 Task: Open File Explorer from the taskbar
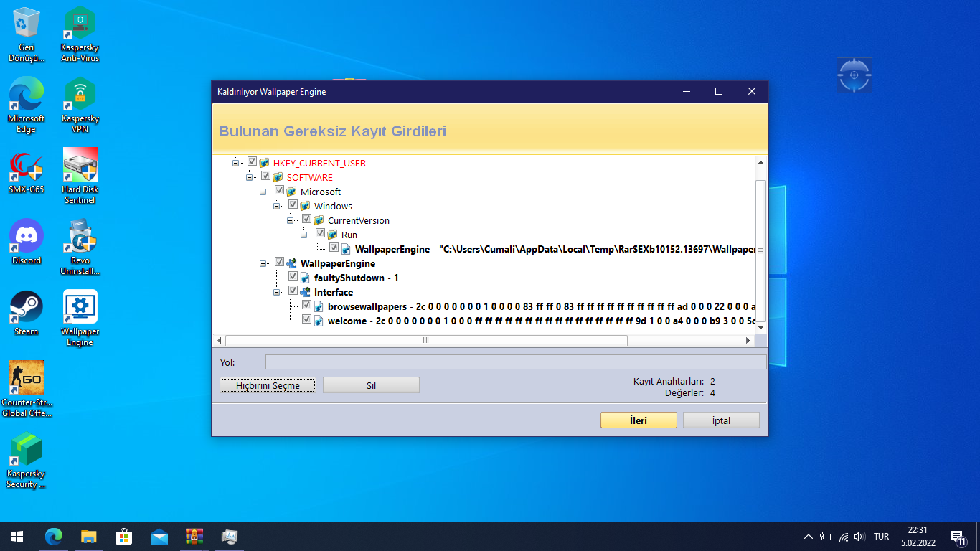coord(89,537)
